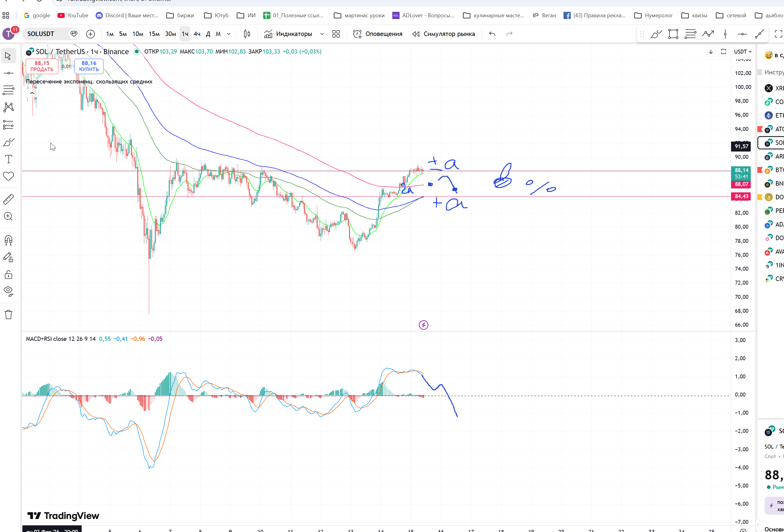Toggle lock all drawing tools
Image resolution: width=784 pixels, height=532 pixels.
click(8, 275)
